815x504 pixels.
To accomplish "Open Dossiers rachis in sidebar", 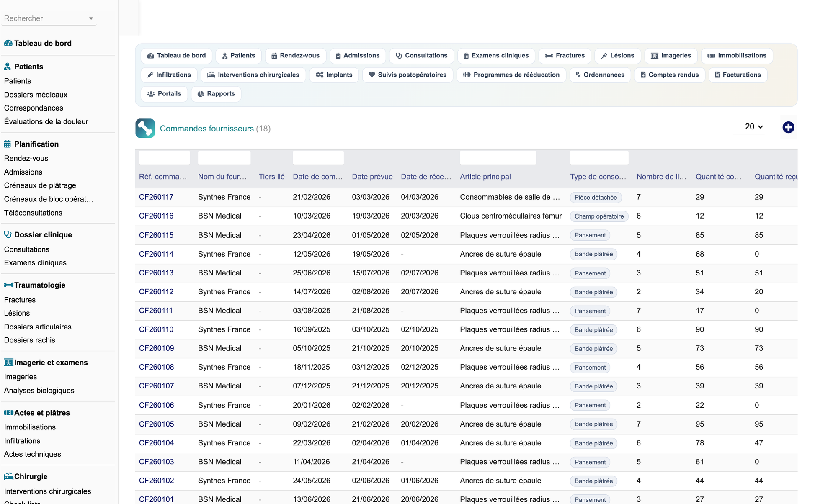I will [30, 340].
